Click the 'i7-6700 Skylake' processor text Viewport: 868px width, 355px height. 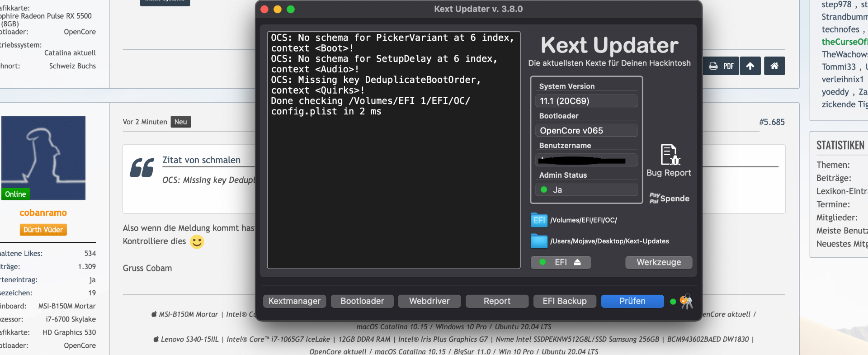click(71, 319)
